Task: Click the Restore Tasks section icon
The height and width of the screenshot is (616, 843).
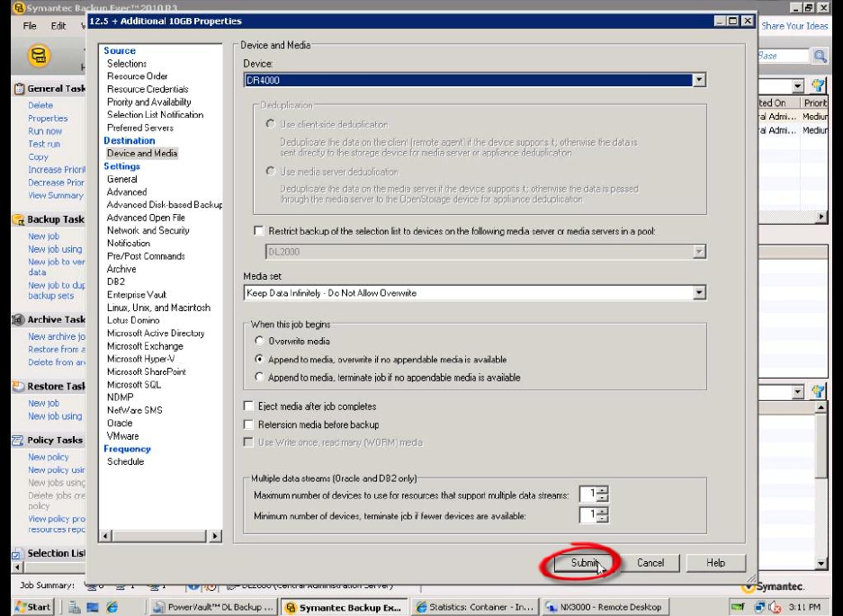Action: [19, 386]
